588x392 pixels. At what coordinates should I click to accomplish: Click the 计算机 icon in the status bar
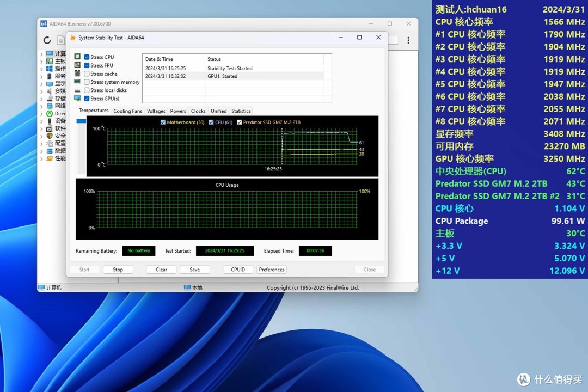[41, 287]
